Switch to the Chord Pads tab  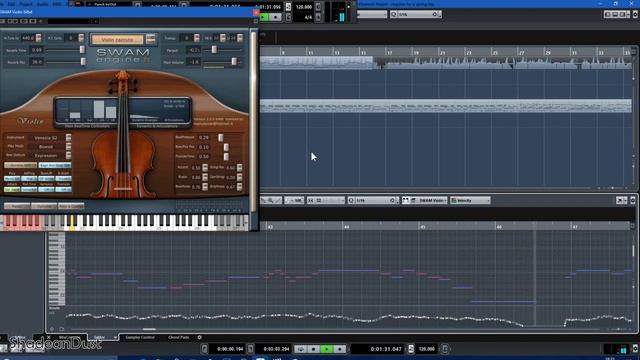point(178,337)
